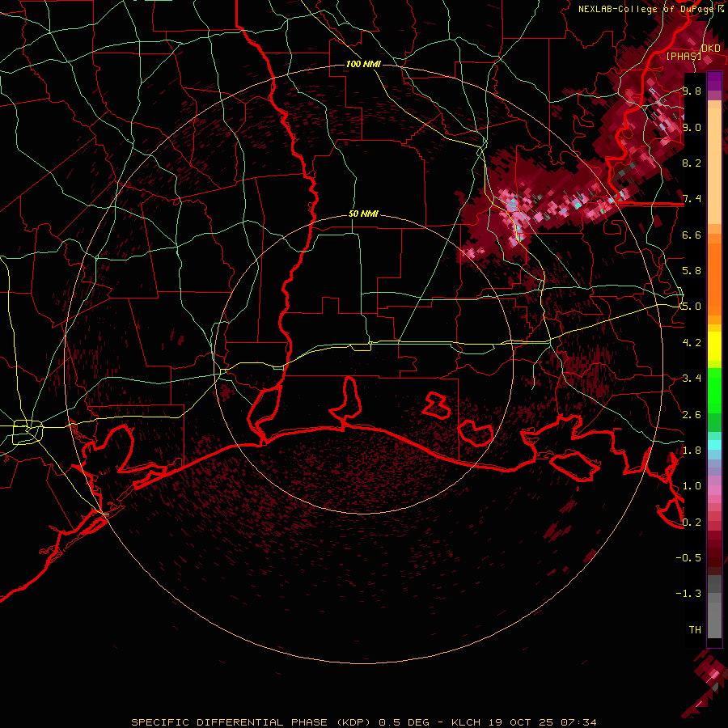Click the bright orange segment of the color bar

click(x=714, y=278)
